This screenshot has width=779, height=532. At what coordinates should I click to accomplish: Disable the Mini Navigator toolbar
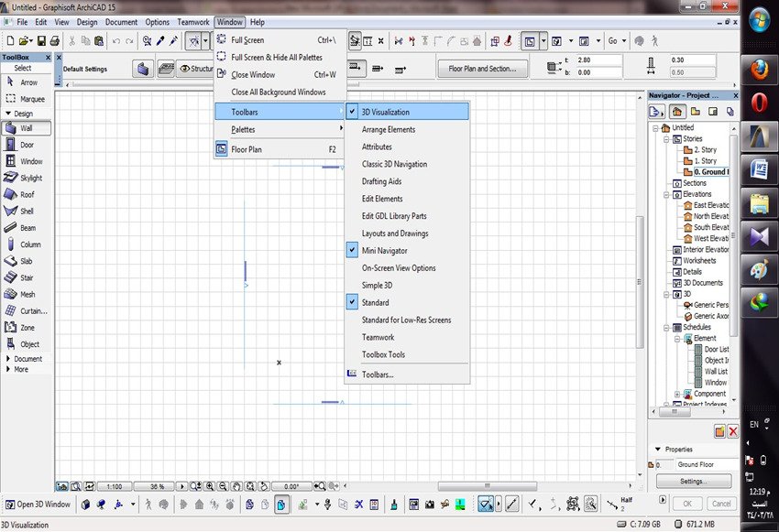click(384, 251)
